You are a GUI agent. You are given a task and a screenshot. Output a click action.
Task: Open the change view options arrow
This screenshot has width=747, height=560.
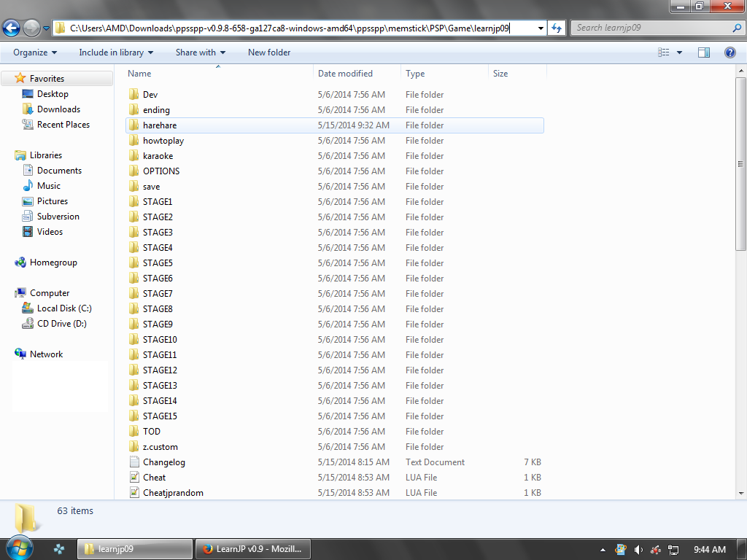(679, 52)
